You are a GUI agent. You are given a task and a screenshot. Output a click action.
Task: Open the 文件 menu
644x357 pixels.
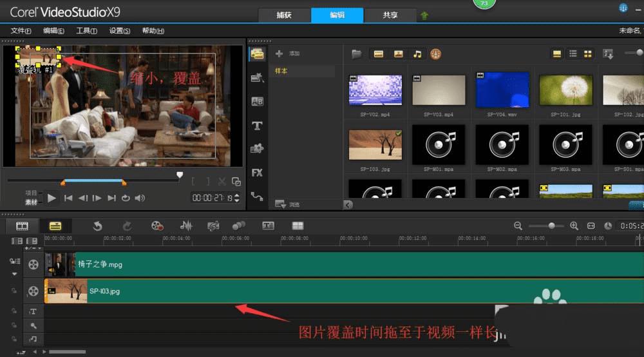coord(21,31)
